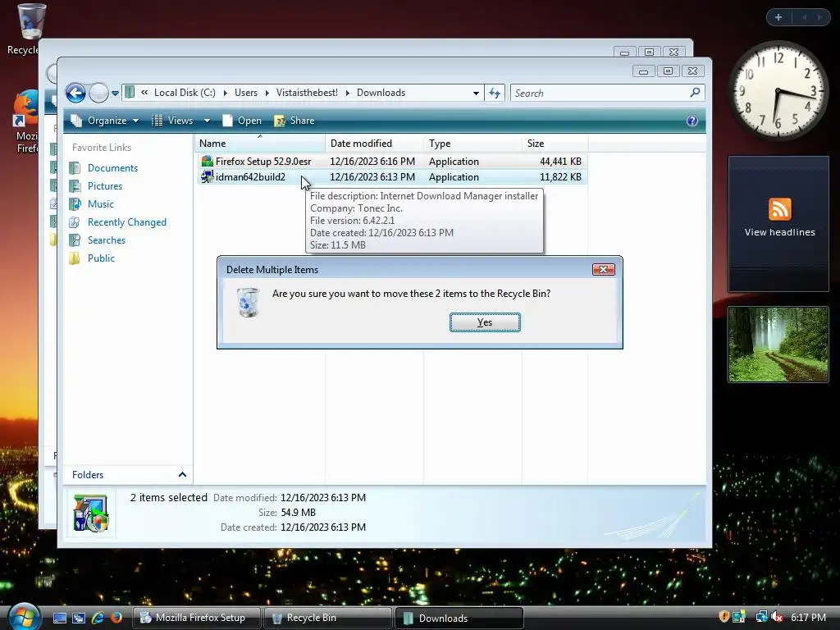Screen dimensions: 840x630
Task: Sort by the Size column header
Action: (555, 143)
